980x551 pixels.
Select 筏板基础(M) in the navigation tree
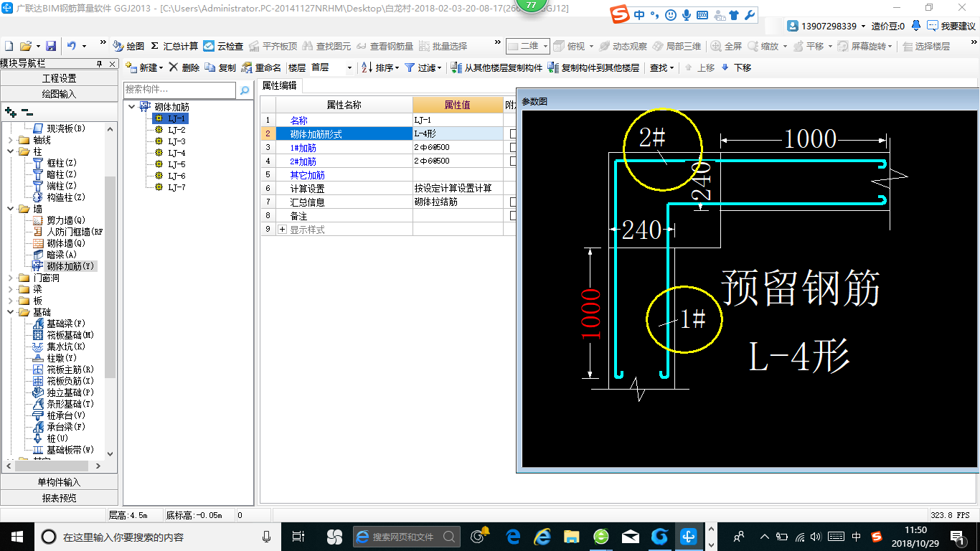(70, 335)
